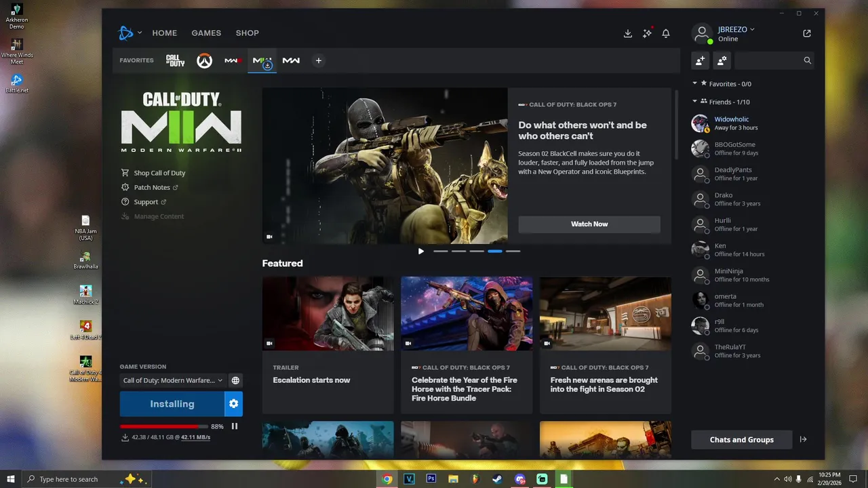This screenshot has width=868, height=488.
Task: Show hidden system tray icons
Action: click(x=777, y=479)
